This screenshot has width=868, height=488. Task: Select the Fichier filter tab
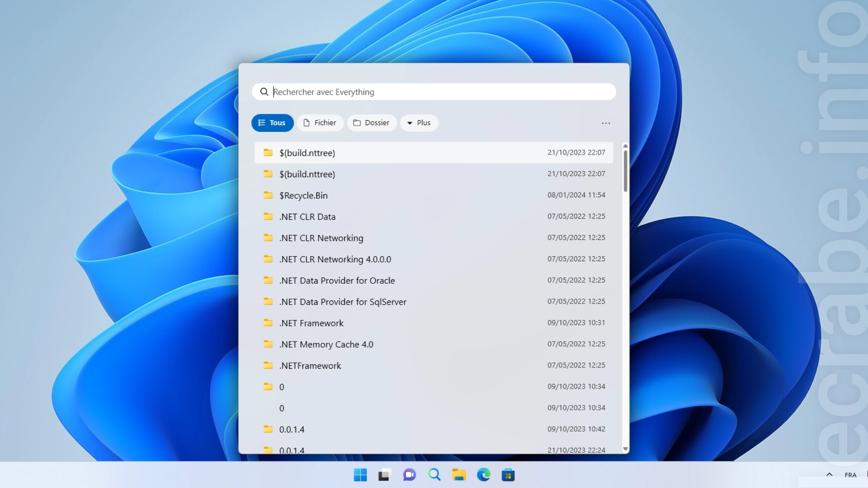[x=320, y=123]
